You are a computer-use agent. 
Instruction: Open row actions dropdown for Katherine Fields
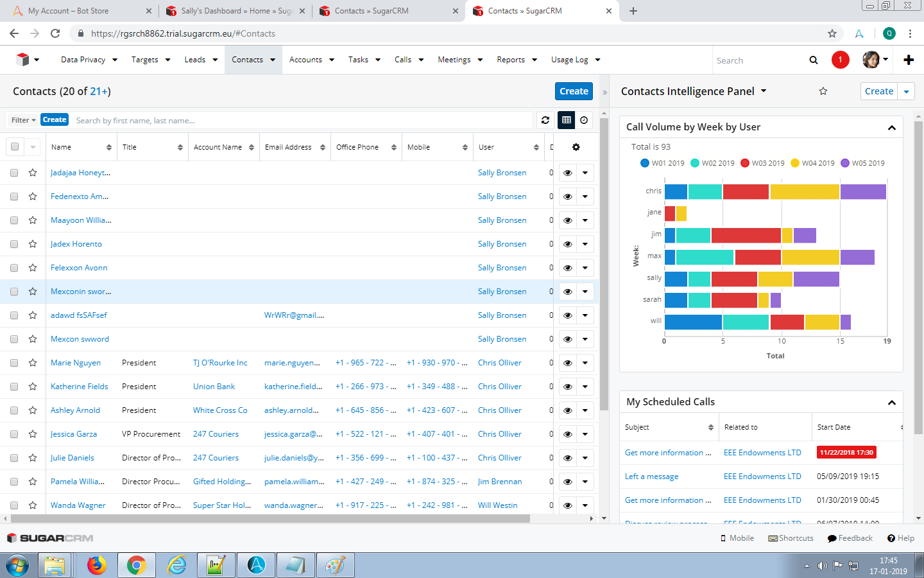click(x=585, y=387)
